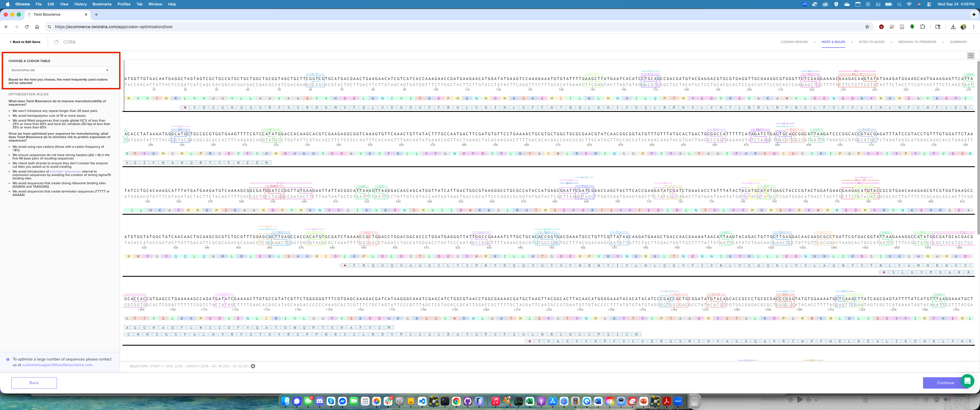The width and height of the screenshot is (980, 410).
Task: Open Chrome downloads icon
Action: point(953,27)
